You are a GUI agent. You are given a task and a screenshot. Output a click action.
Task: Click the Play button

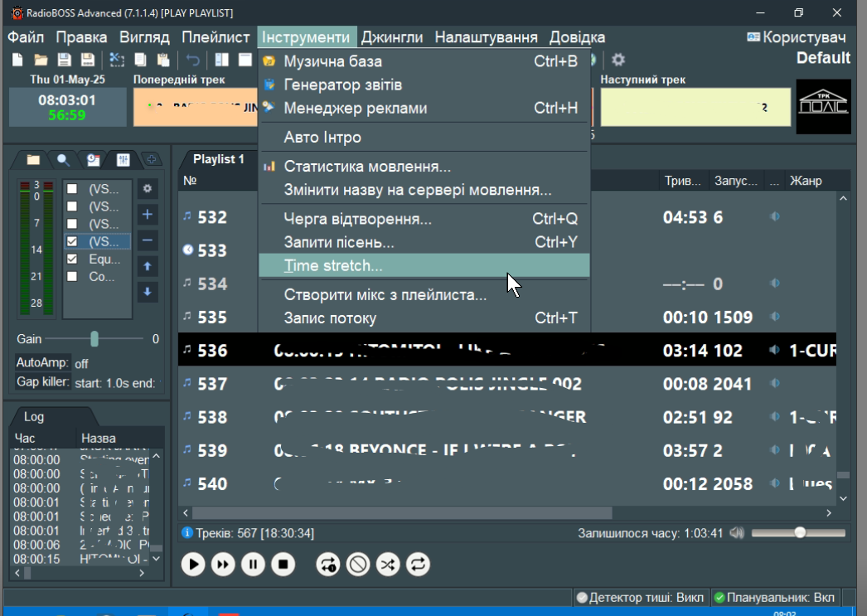[193, 565]
